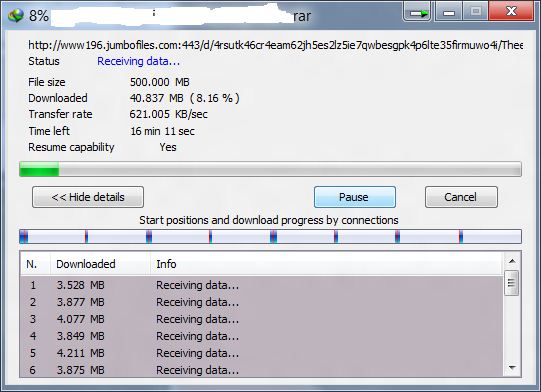The height and width of the screenshot is (392, 541).
Task: Click the IDM globe icon in title bar
Action: coord(15,16)
